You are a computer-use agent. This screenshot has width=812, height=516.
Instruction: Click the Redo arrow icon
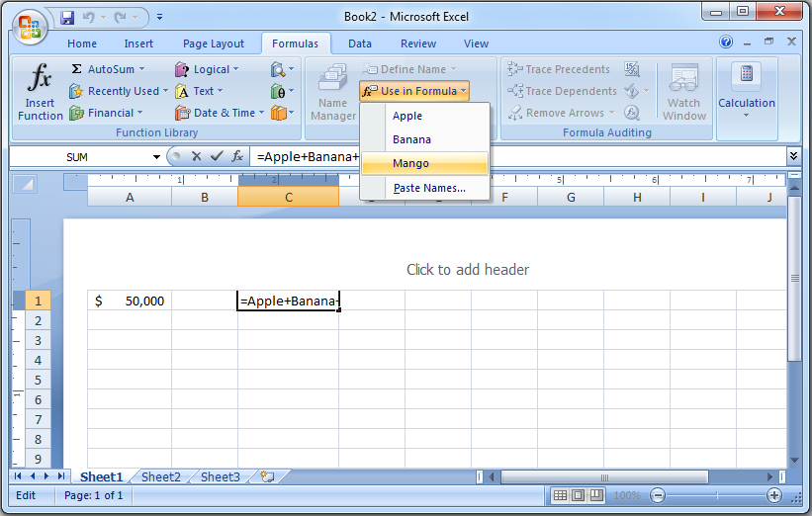point(120,17)
